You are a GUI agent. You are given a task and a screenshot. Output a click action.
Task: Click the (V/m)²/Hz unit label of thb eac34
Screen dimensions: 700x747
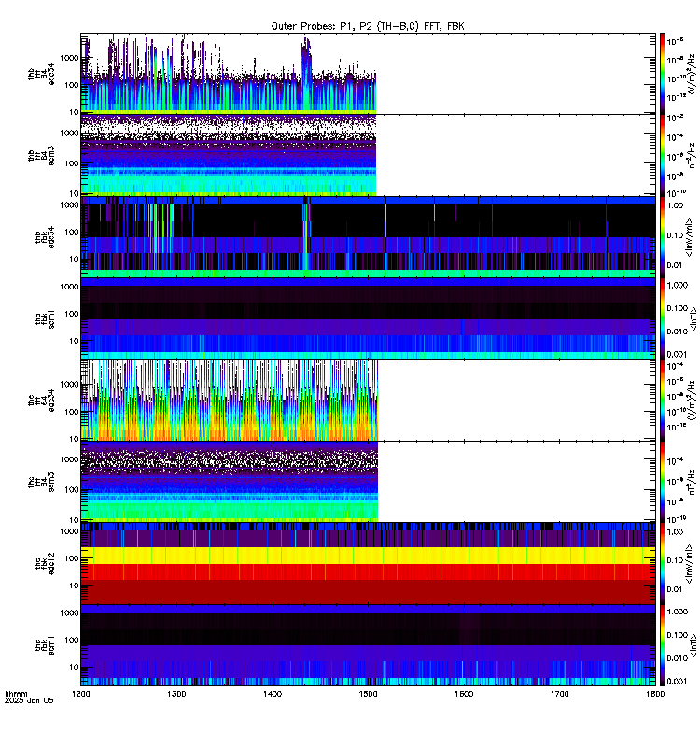pos(692,74)
